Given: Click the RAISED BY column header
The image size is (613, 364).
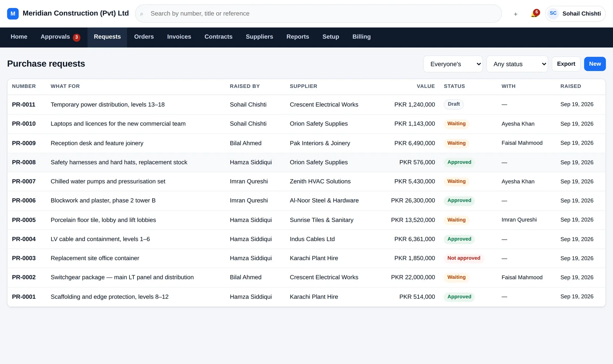Looking at the screenshot, I should (244, 86).
